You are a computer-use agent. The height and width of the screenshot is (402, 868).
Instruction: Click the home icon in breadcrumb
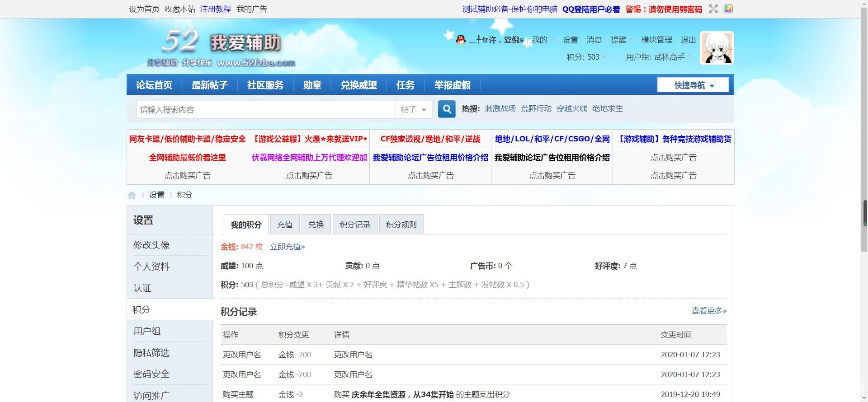pos(132,195)
